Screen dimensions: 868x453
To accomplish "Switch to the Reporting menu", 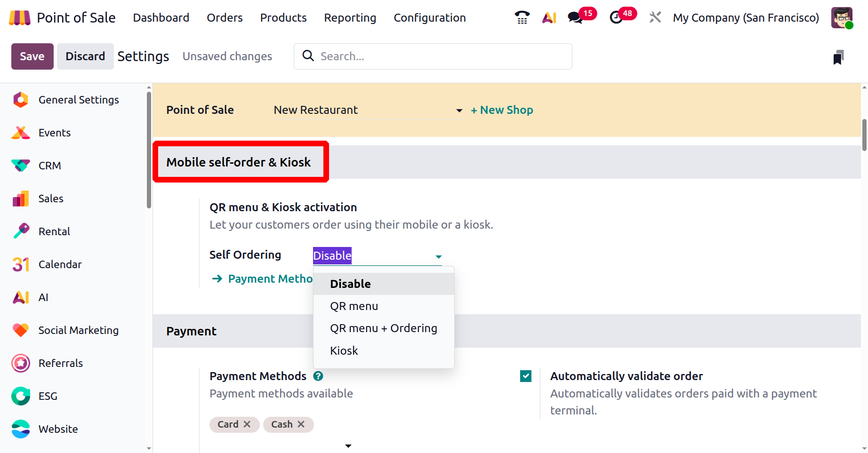I will click(350, 17).
